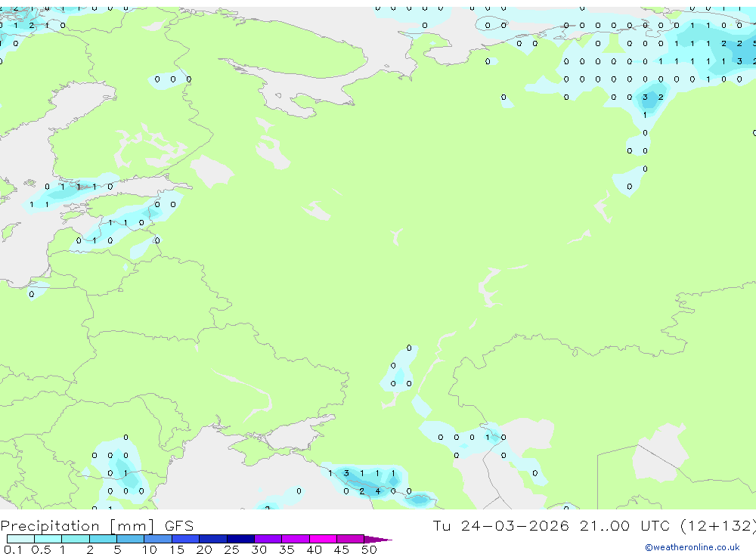The image size is (756, 554).
Task: Click the '45' legend scale label
Action: 342,549
